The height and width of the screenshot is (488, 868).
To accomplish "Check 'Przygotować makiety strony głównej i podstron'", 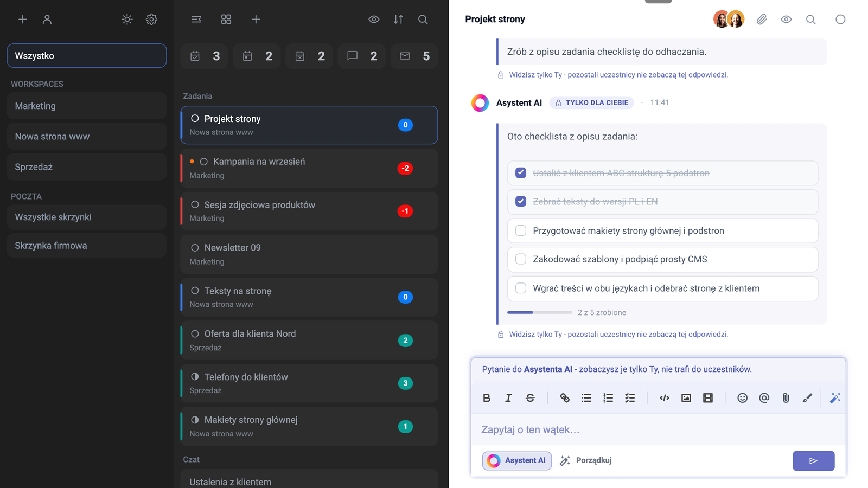I will coord(521,230).
